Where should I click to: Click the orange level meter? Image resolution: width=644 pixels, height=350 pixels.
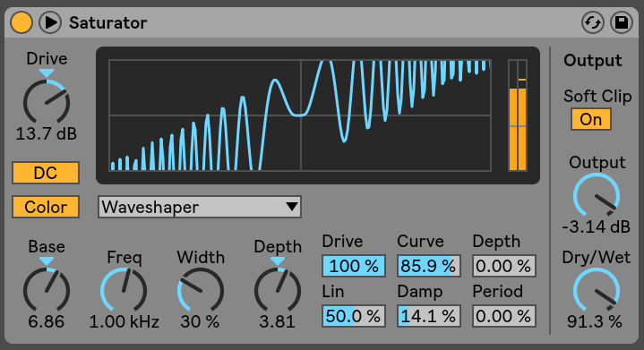pos(518,115)
